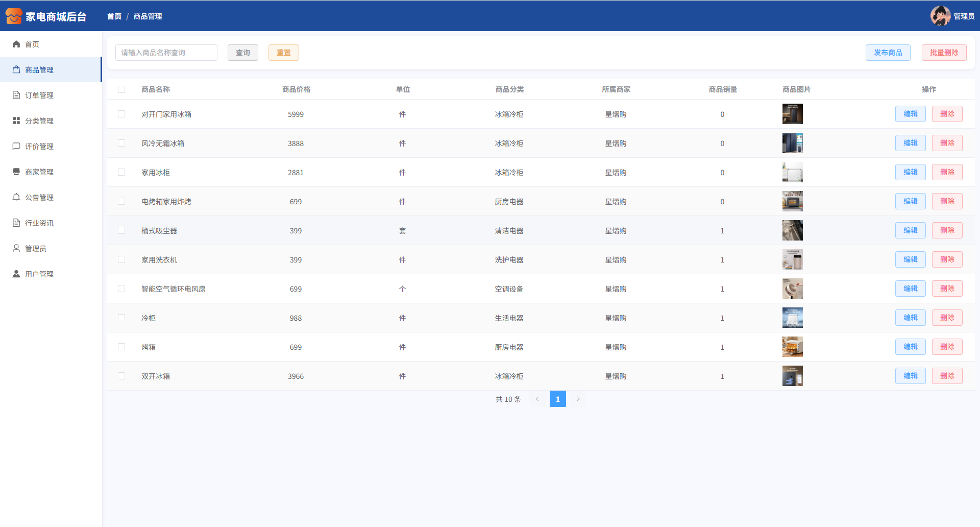Select the checkbox for 桶式吸尘器 row
Screen dimensions: 980x527
(121, 231)
